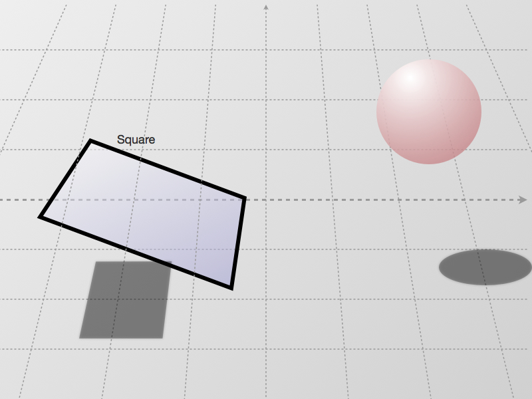Click the horizontal axis arrowhead

click(523, 199)
